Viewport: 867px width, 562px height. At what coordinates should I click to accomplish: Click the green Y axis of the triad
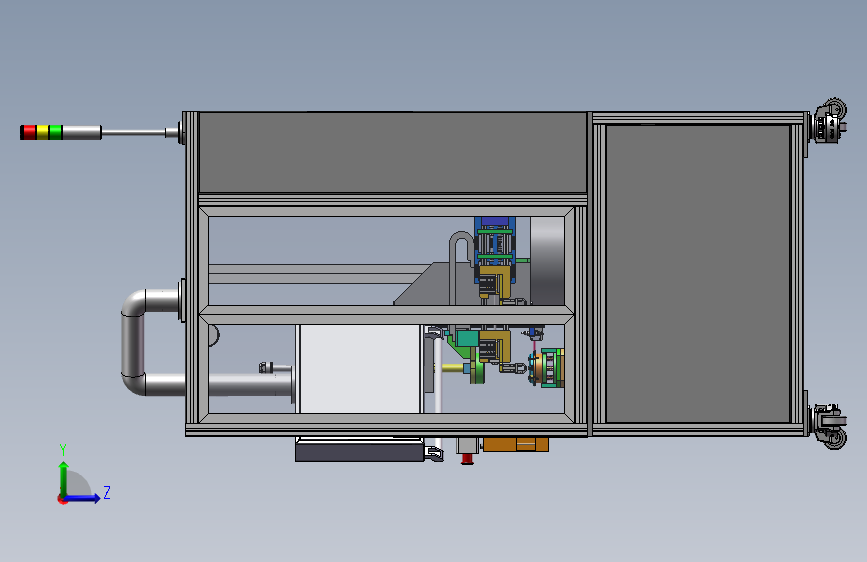[64, 478]
